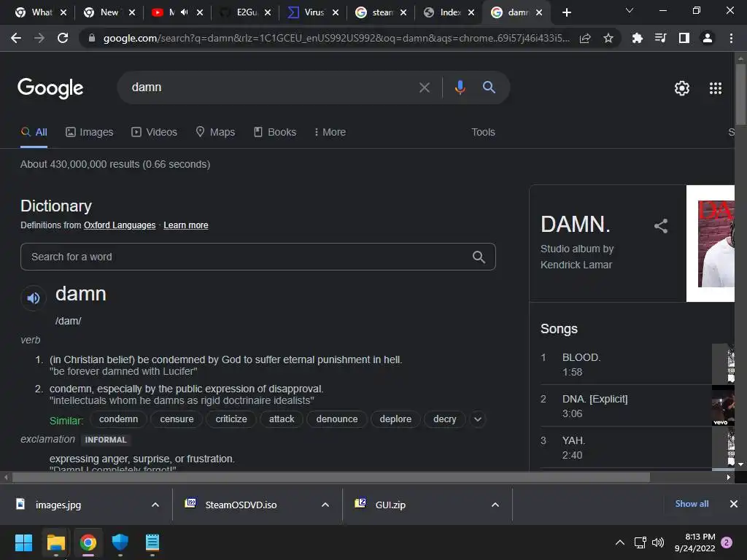This screenshot has height=560, width=747.
Task: Go back to the previous page
Action: (16, 38)
